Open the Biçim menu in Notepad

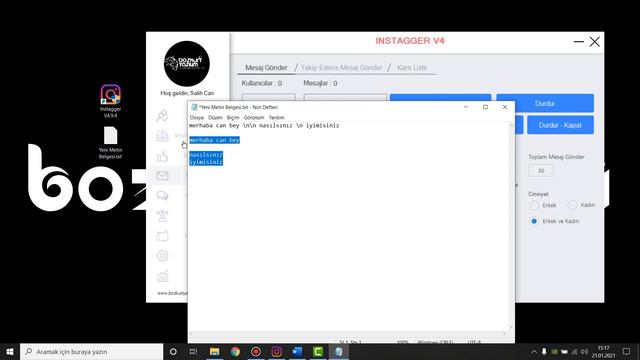tap(233, 118)
